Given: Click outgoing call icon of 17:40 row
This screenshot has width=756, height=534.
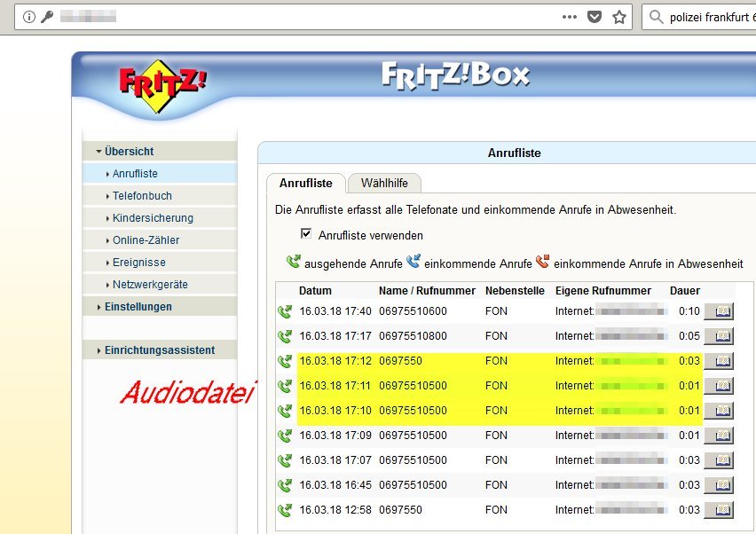Looking at the screenshot, I should tap(285, 311).
